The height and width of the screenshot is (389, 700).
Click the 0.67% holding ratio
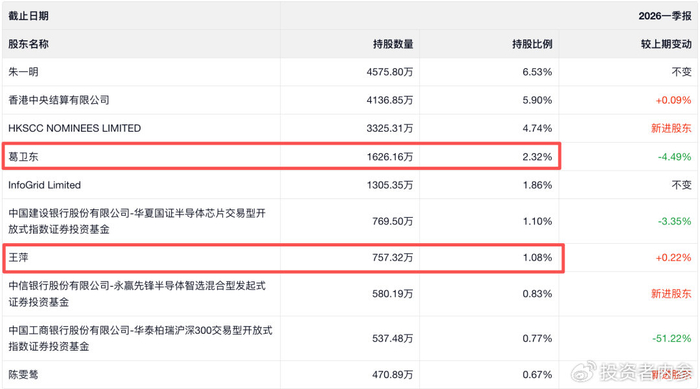click(537, 374)
